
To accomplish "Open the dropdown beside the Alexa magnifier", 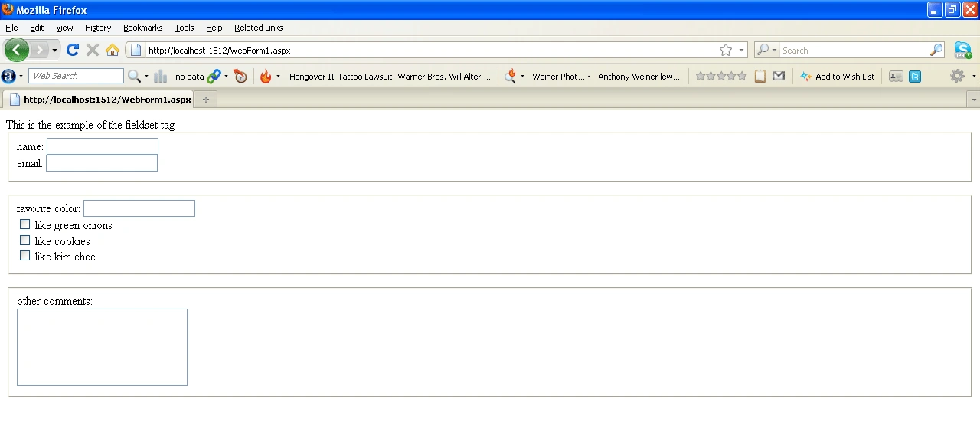I will point(146,77).
